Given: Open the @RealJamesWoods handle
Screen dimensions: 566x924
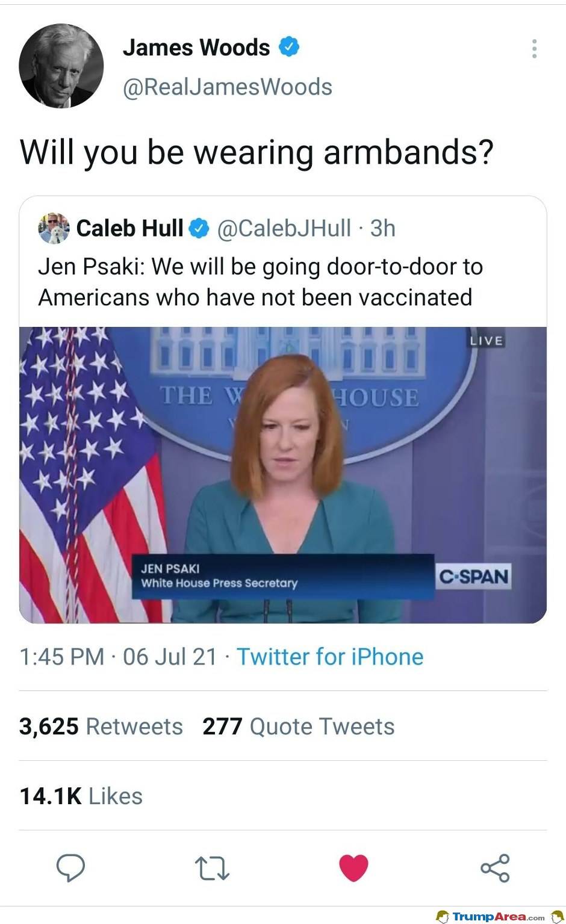Looking at the screenshot, I should 227,87.
